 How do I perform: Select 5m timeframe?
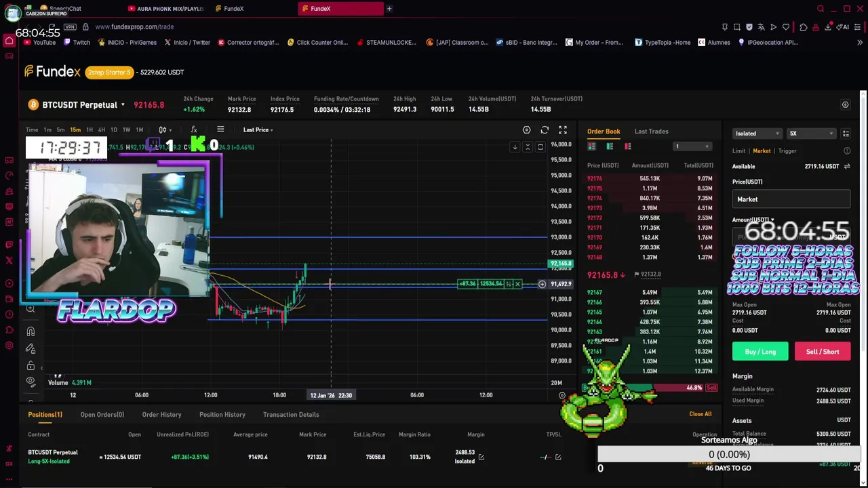pos(60,130)
